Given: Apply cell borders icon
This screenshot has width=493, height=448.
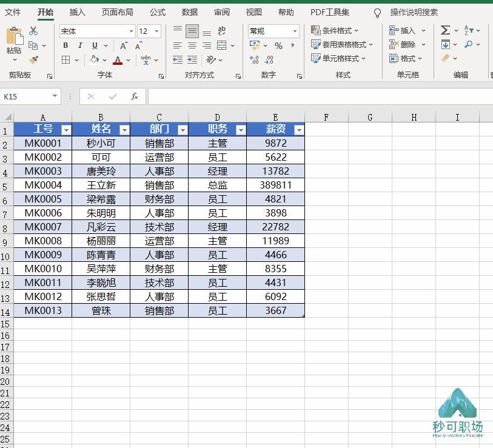Looking at the screenshot, I should (65, 60).
